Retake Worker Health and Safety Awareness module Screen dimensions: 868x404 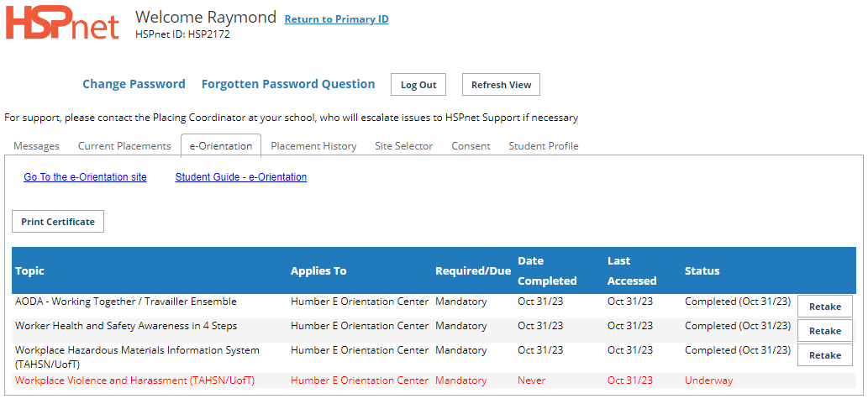click(825, 331)
